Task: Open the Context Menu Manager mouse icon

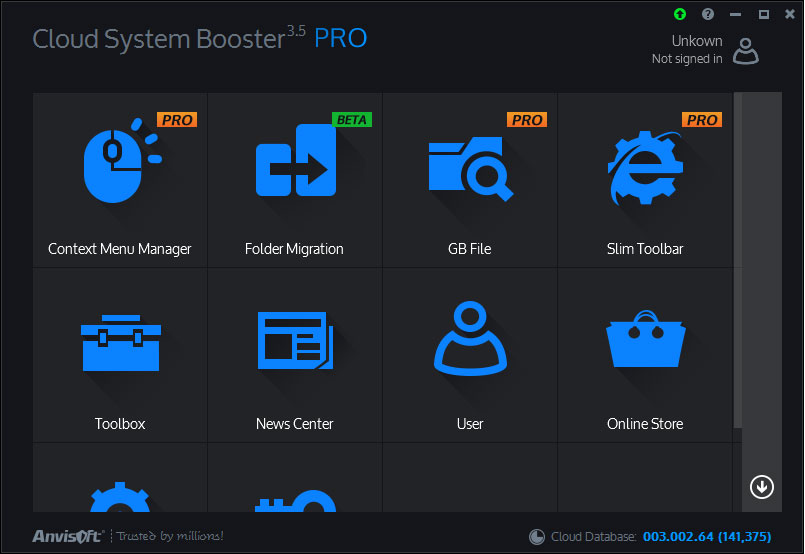Action: [122, 160]
